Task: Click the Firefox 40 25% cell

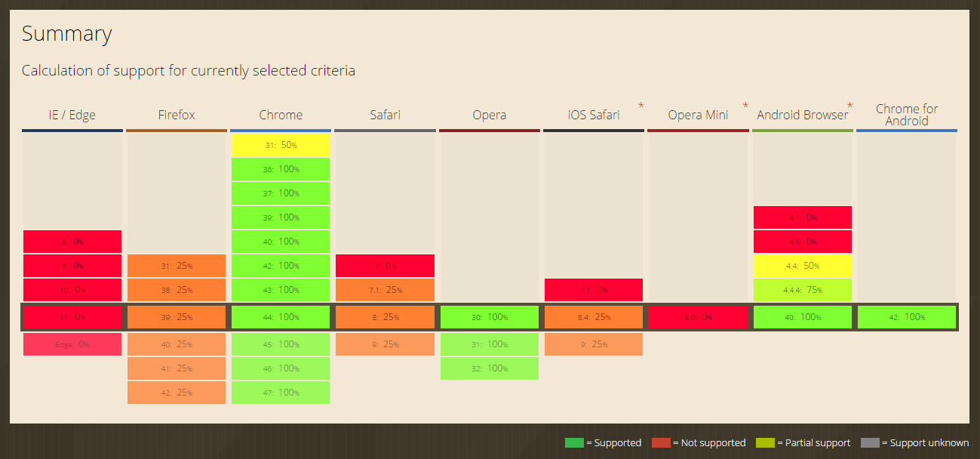Action: click(177, 344)
